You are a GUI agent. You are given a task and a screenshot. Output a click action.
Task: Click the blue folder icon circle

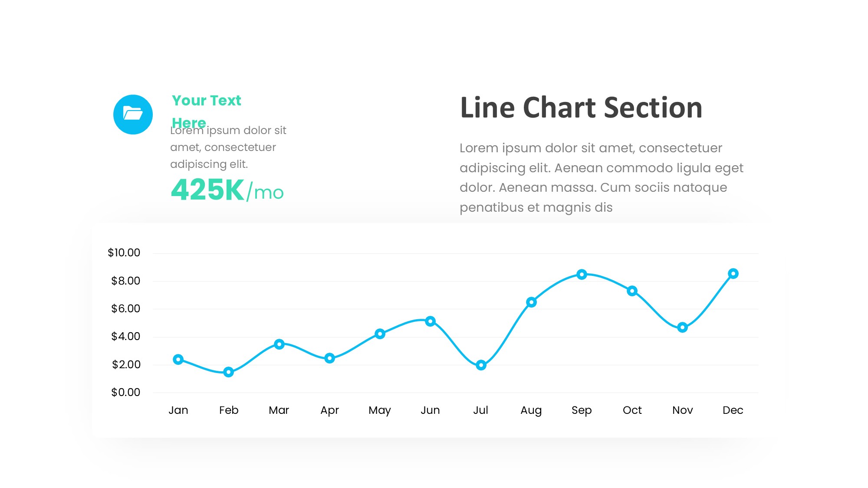[x=133, y=115]
